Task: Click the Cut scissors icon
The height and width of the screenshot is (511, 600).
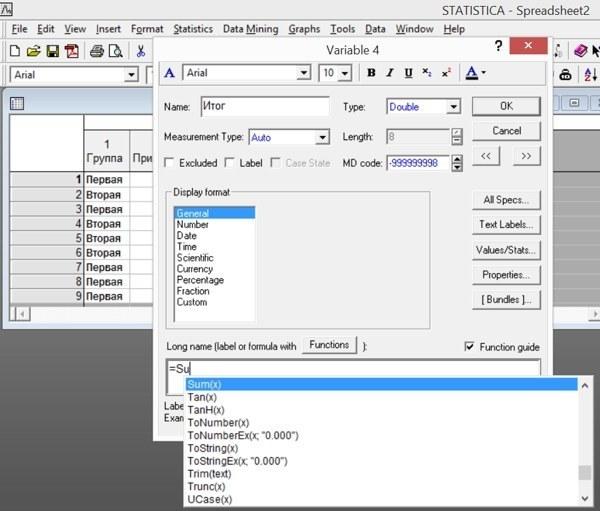Action: pos(141,51)
